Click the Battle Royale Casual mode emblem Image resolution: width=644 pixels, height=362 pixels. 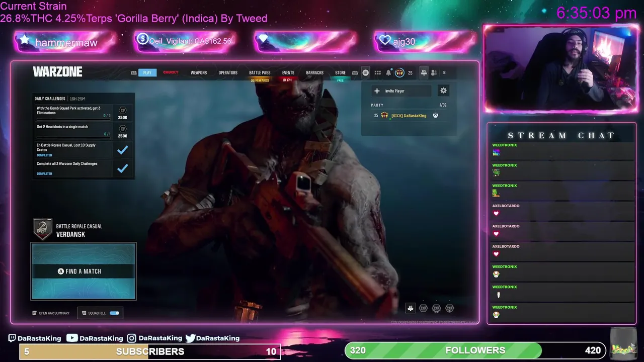pos(43,229)
